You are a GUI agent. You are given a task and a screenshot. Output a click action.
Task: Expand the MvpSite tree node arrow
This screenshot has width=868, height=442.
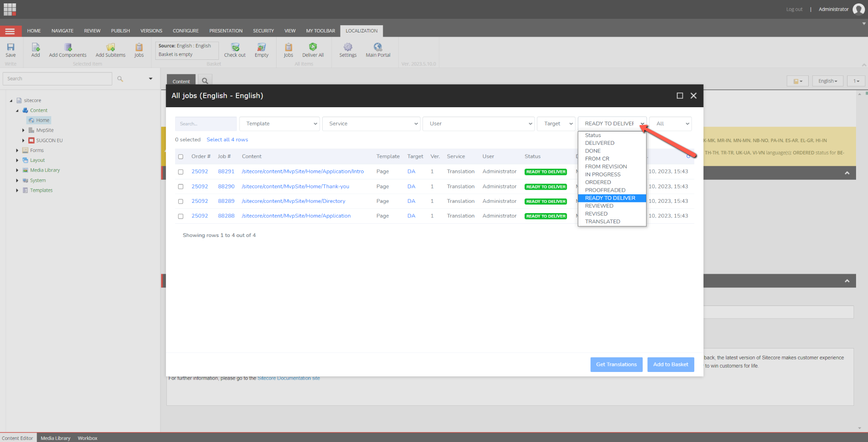click(x=23, y=130)
